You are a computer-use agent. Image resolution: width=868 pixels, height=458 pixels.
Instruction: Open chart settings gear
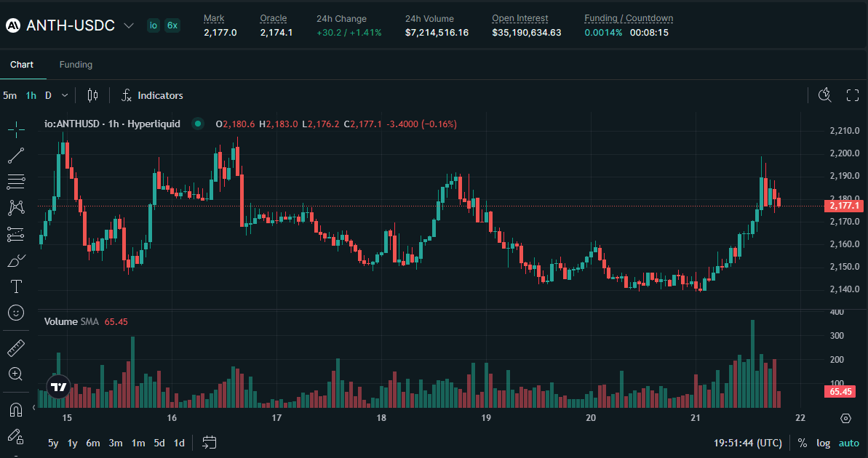pyautogui.click(x=845, y=418)
